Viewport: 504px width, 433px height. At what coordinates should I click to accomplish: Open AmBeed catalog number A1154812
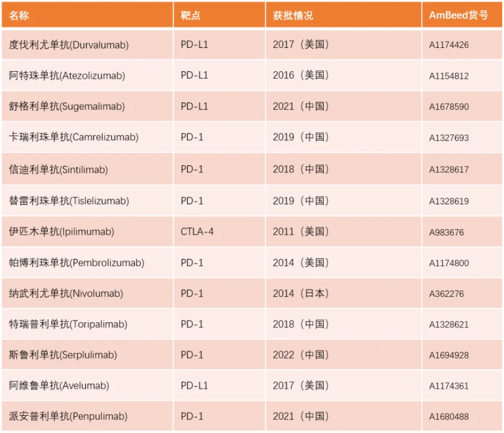pos(449,76)
